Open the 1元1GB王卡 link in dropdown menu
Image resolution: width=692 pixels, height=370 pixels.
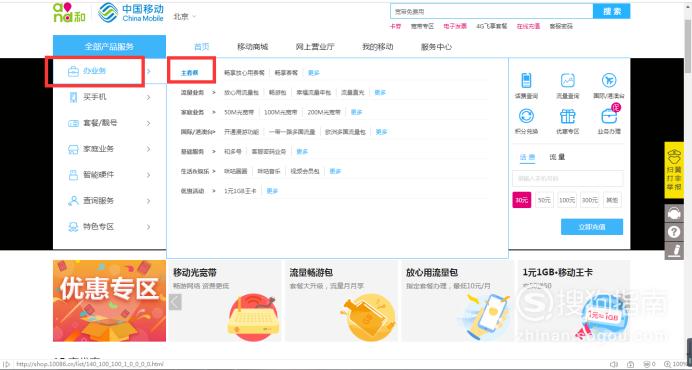[241, 191]
